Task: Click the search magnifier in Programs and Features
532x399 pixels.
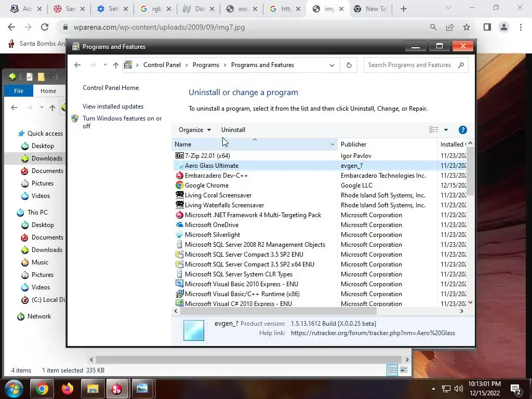Action: pyautogui.click(x=461, y=65)
